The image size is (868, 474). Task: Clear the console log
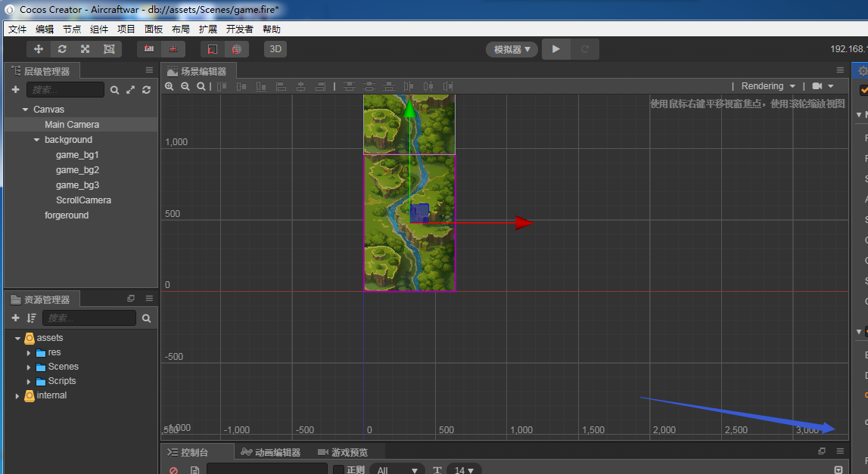click(173, 470)
